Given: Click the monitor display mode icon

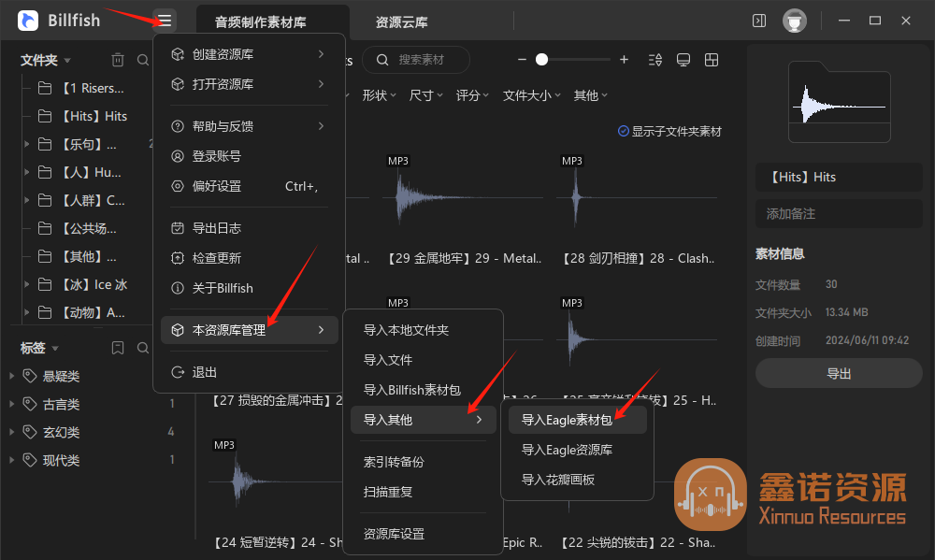Looking at the screenshot, I should [683, 60].
